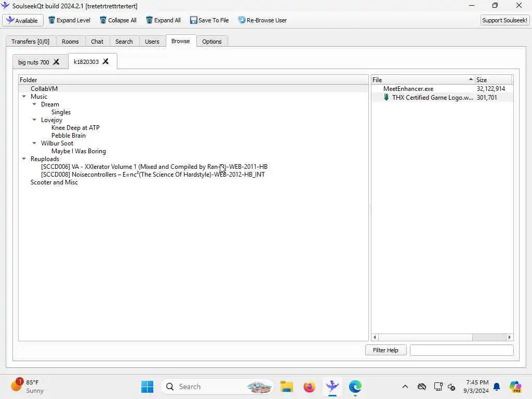
Task: Select the Scooter and Misc folder
Action: (x=54, y=182)
